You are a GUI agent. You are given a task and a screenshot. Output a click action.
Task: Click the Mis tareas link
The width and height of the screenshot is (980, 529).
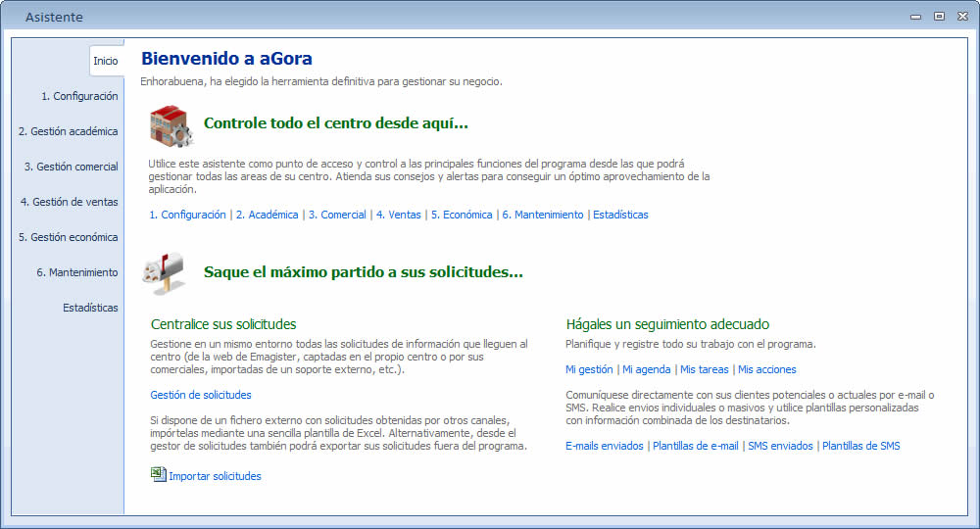705,369
